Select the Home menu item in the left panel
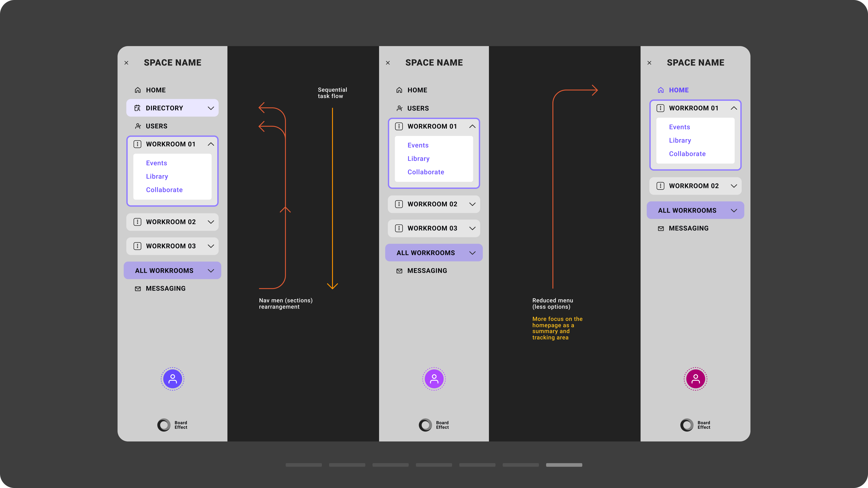 point(156,90)
